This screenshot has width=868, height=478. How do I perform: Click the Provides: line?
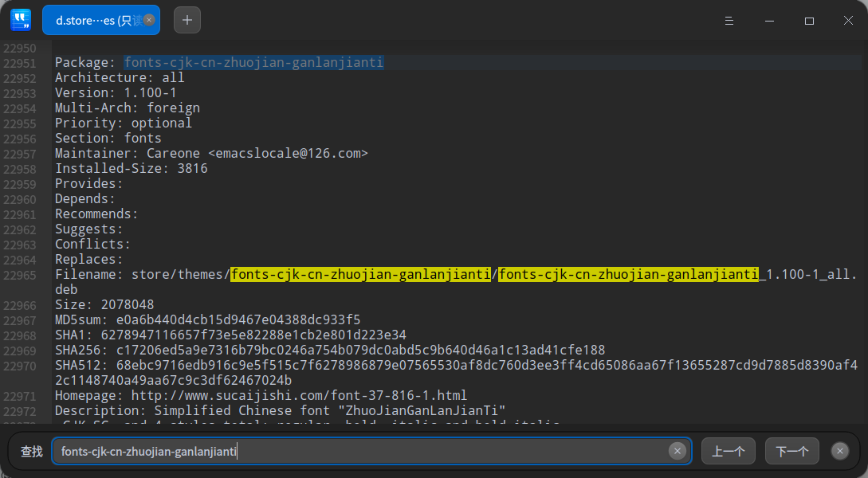[89, 184]
